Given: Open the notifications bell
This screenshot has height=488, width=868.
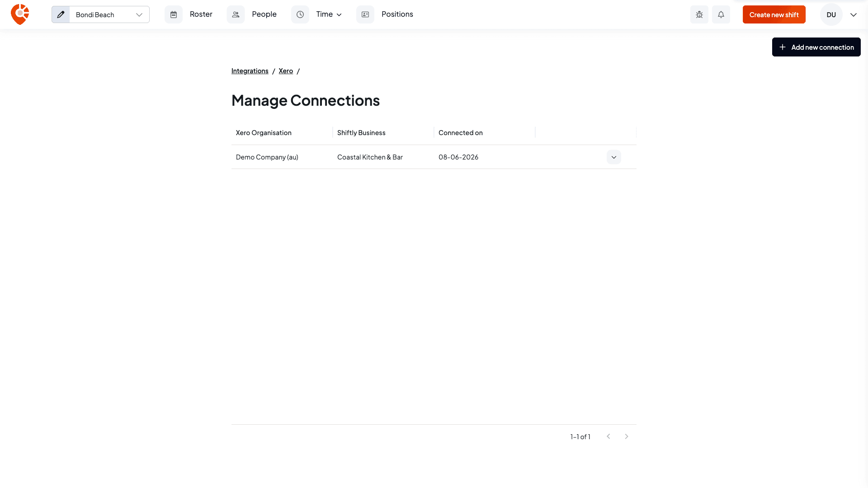Looking at the screenshot, I should click(x=721, y=14).
